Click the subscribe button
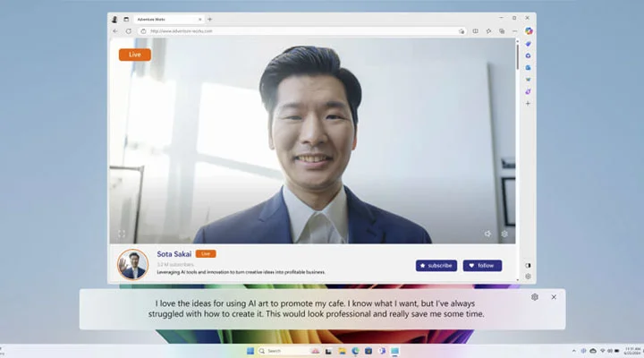This screenshot has height=358, width=644. click(x=436, y=266)
